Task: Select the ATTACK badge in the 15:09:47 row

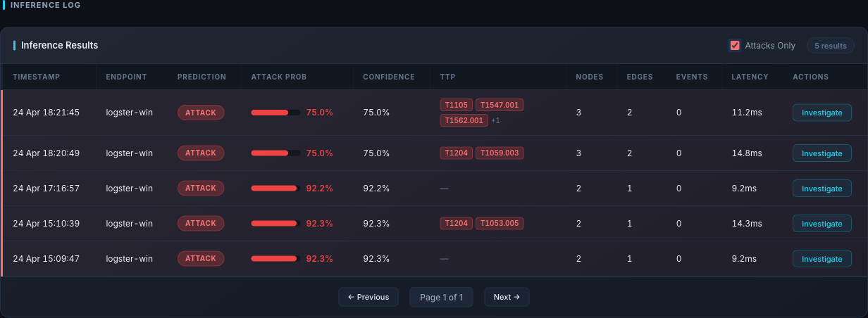Action: coord(201,258)
